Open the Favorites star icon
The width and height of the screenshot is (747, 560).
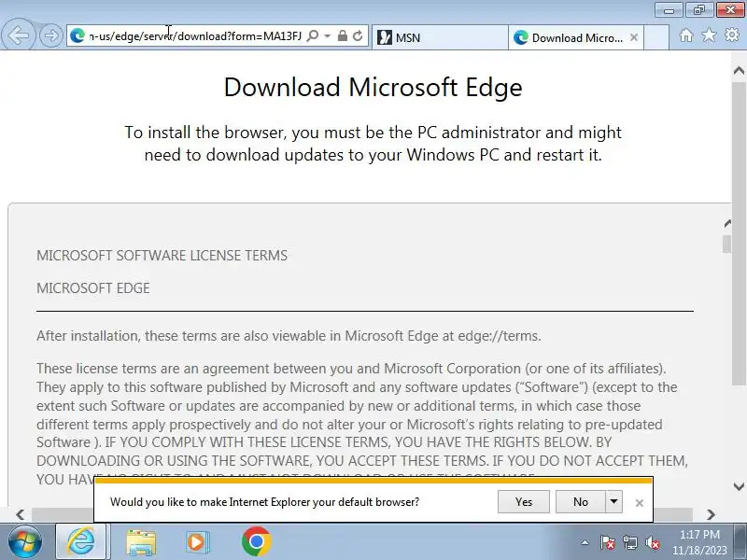click(709, 35)
